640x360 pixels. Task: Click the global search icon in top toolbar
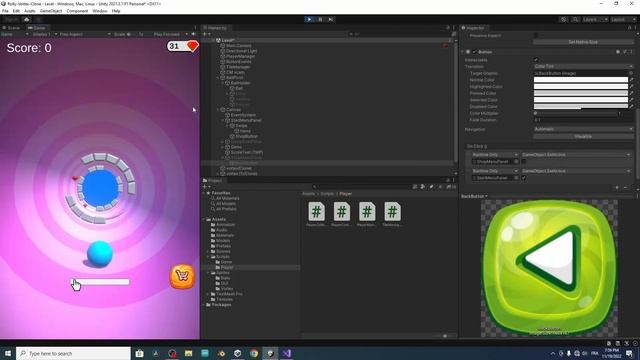pos(575,19)
